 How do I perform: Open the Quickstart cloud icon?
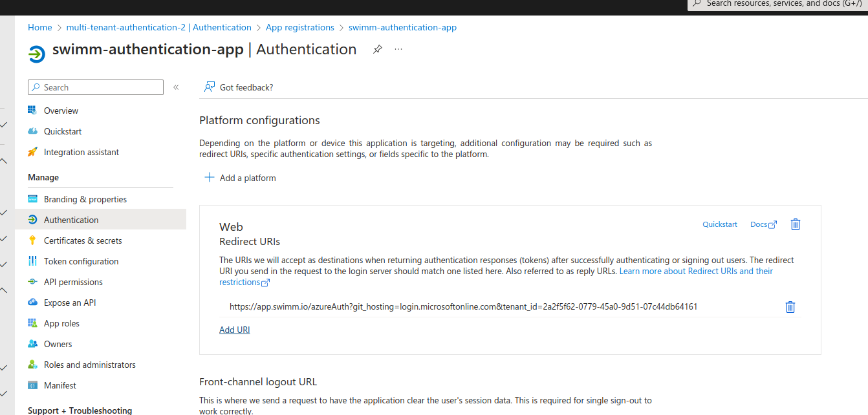(x=32, y=131)
